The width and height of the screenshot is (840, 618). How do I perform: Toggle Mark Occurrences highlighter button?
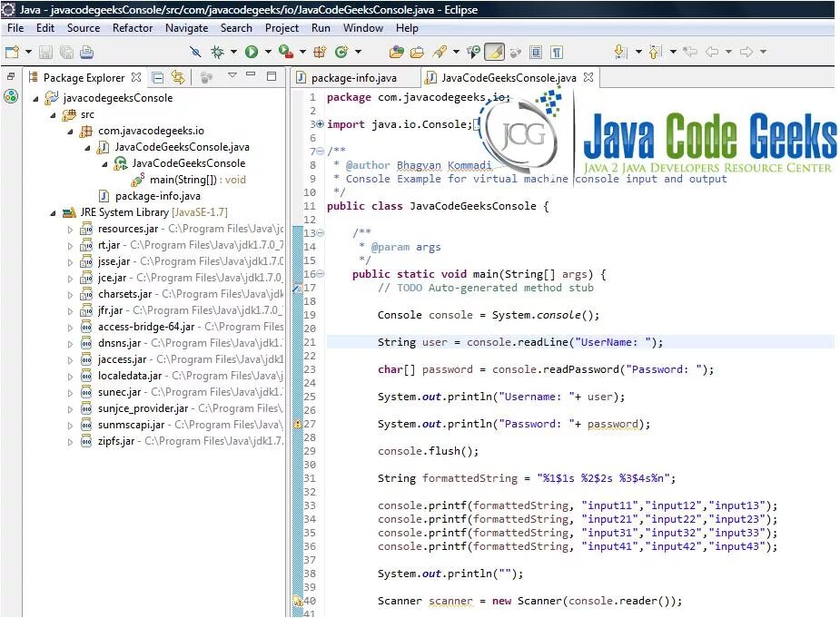[494, 52]
